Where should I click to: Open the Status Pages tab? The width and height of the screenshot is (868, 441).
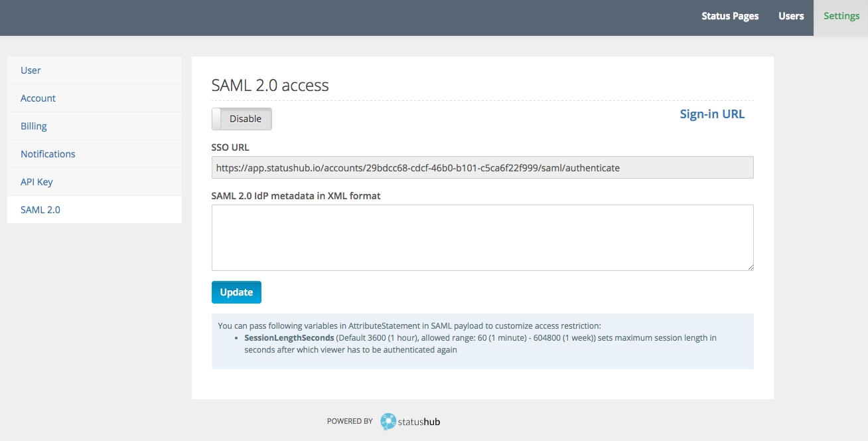click(730, 16)
